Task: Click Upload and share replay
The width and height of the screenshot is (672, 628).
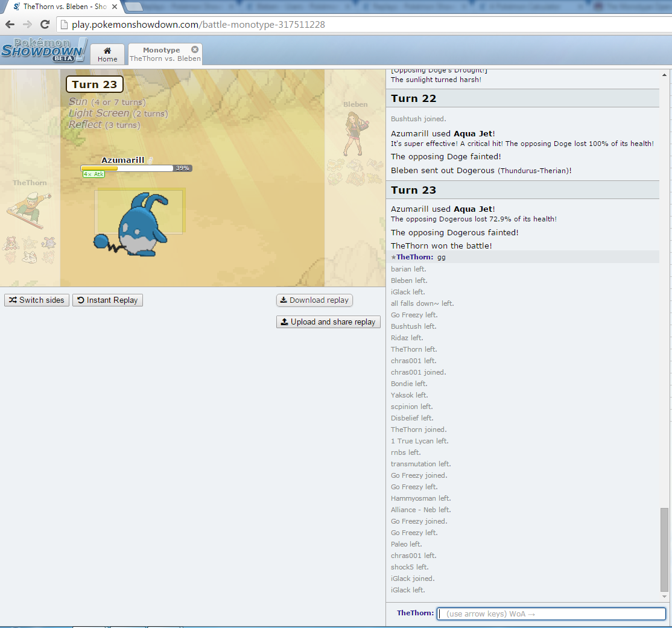Action: [x=328, y=322]
